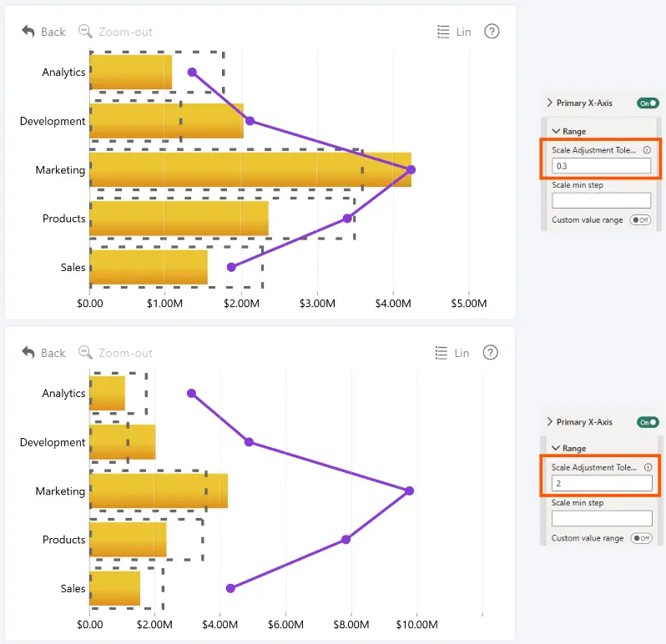Select the Sales bar in the bottom chart

[114, 588]
